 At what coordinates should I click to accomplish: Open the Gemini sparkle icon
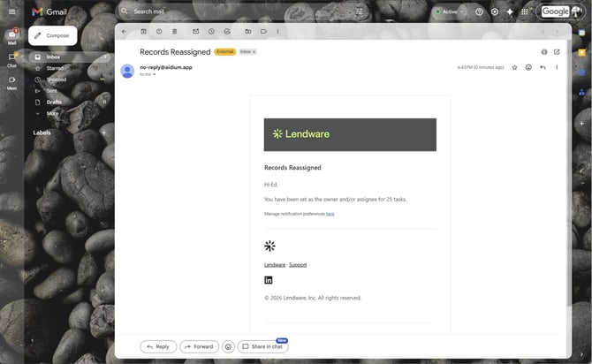[x=510, y=11]
